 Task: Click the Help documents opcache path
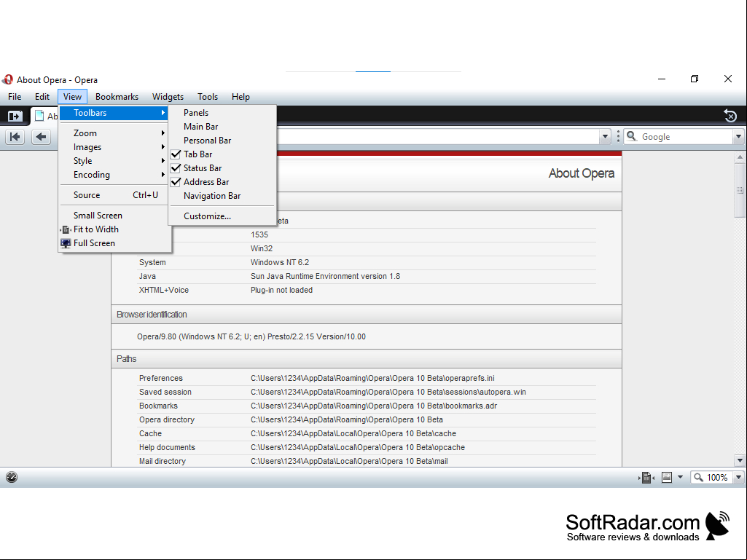tap(358, 447)
